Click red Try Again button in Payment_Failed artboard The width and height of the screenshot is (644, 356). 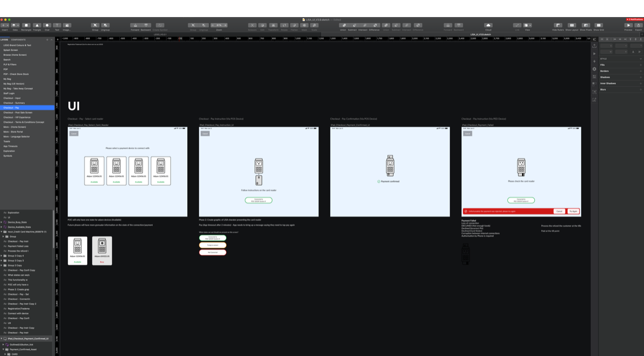[574, 211]
